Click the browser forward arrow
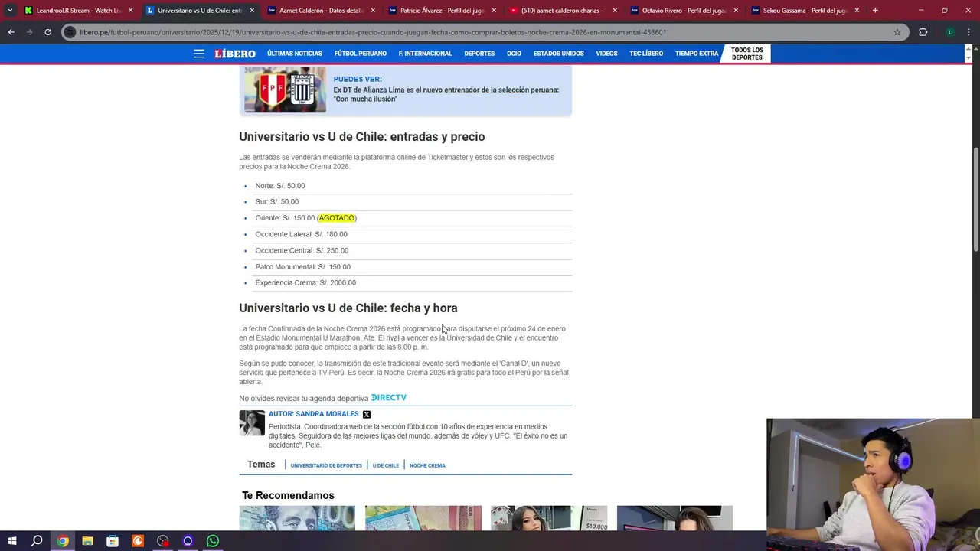 [29, 32]
